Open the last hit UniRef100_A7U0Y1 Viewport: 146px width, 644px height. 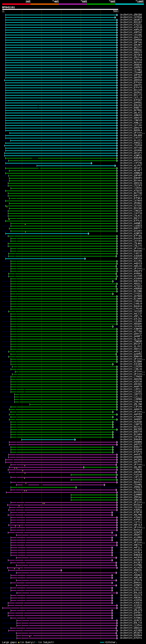point(131,638)
